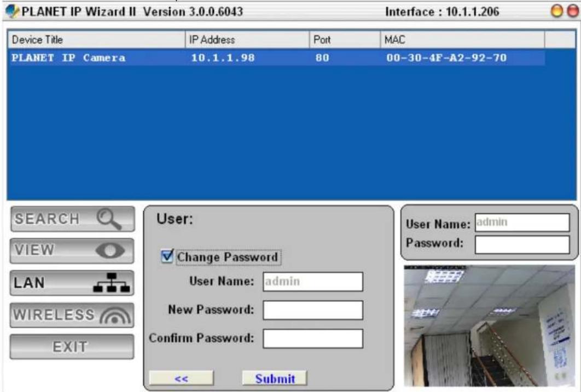Open LAN settings button
Screen dimensions: 581x392
click(72, 283)
